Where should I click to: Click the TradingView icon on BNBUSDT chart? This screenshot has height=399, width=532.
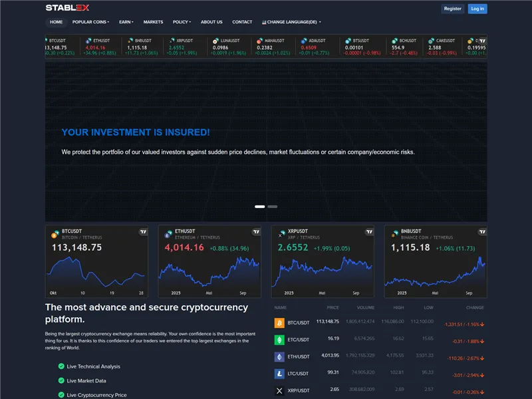482,232
